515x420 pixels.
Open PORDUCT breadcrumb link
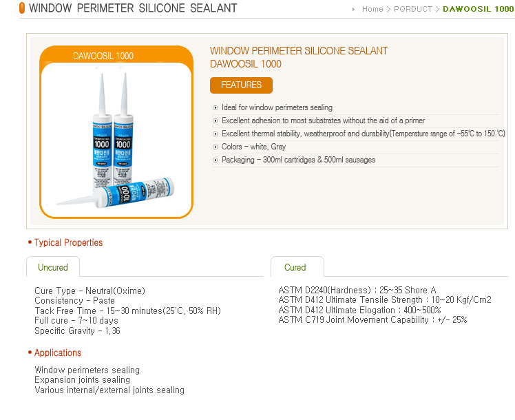pos(413,9)
